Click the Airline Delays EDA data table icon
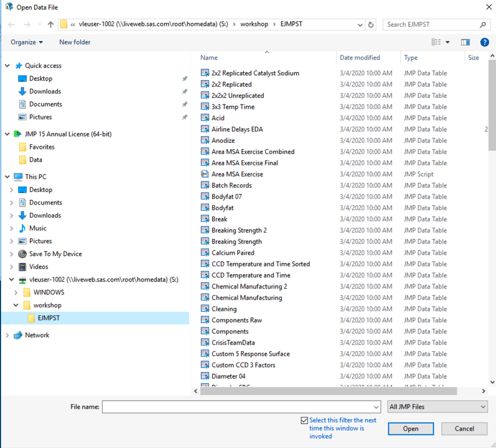Screen dimensions: 496x448 205,129
